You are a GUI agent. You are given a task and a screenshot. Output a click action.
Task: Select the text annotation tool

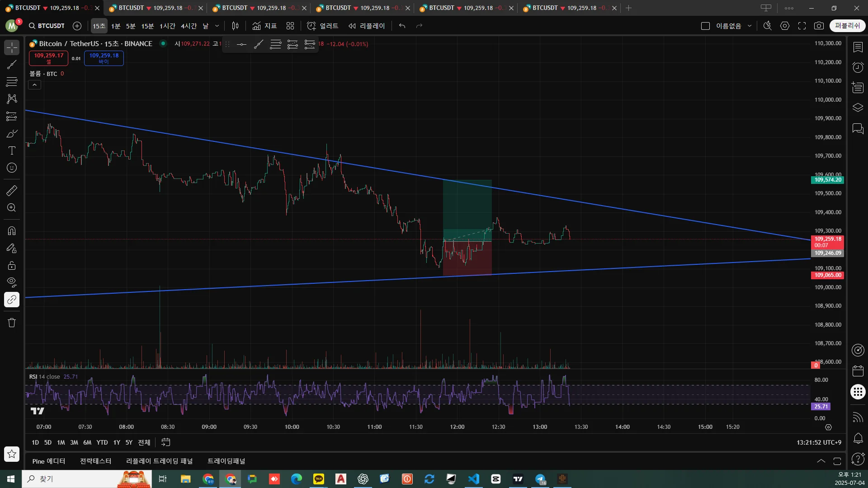[x=12, y=150]
